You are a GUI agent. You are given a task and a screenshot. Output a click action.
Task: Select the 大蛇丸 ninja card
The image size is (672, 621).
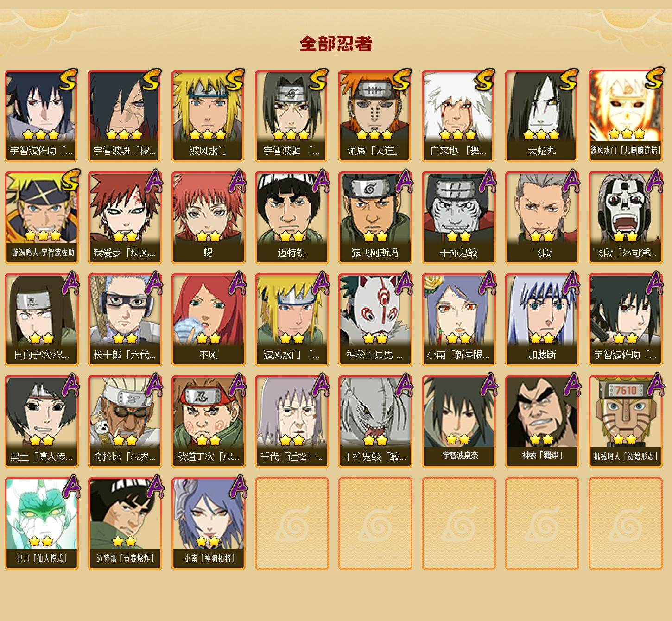[542, 116]
